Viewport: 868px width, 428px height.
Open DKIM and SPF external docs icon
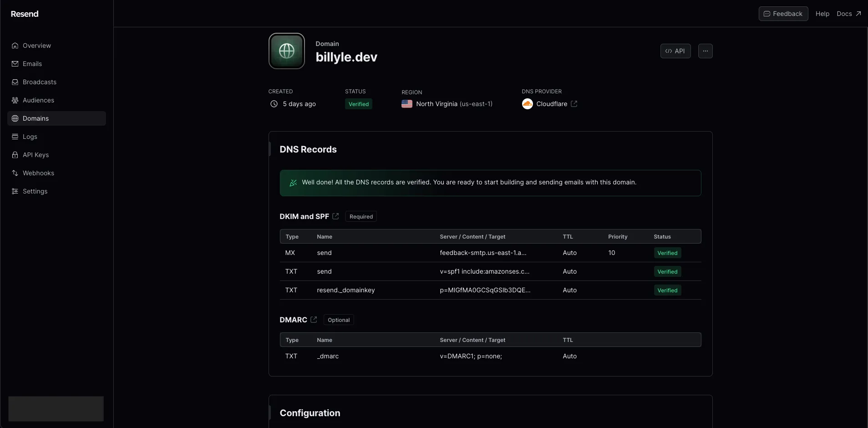click(335, 216)
